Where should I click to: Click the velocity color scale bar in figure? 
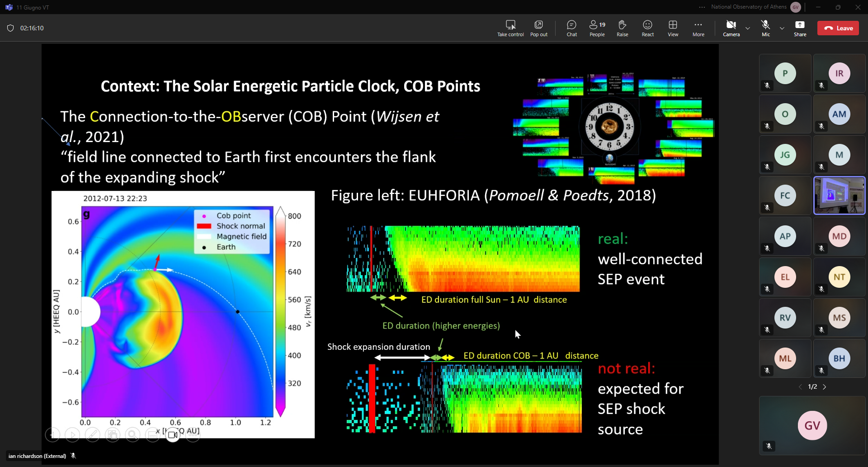pos(281,312)
